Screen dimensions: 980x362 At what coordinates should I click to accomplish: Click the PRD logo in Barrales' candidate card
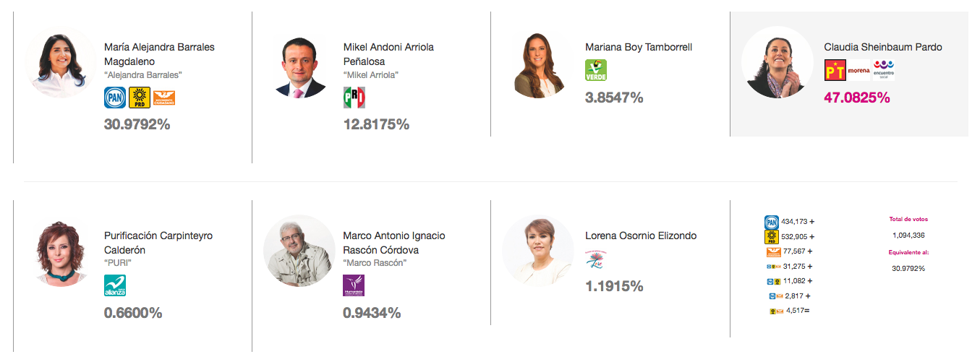(x=140, y=97)
